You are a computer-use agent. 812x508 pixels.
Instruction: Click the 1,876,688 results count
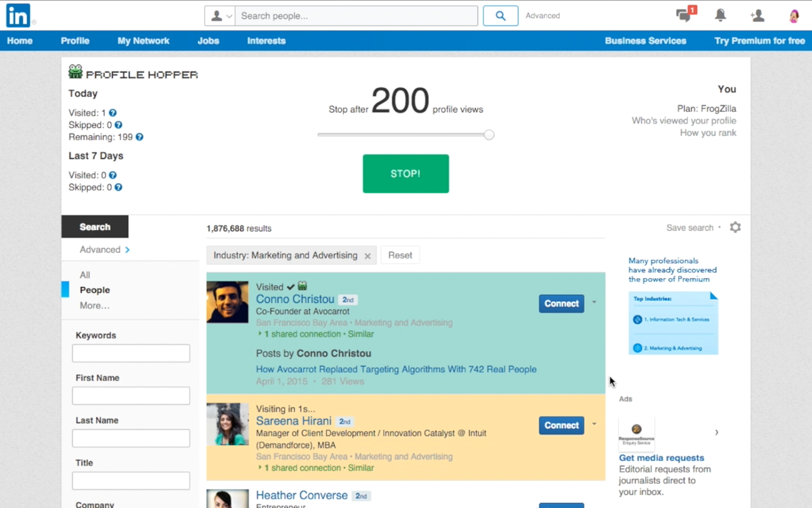click(x=239, y=228)
